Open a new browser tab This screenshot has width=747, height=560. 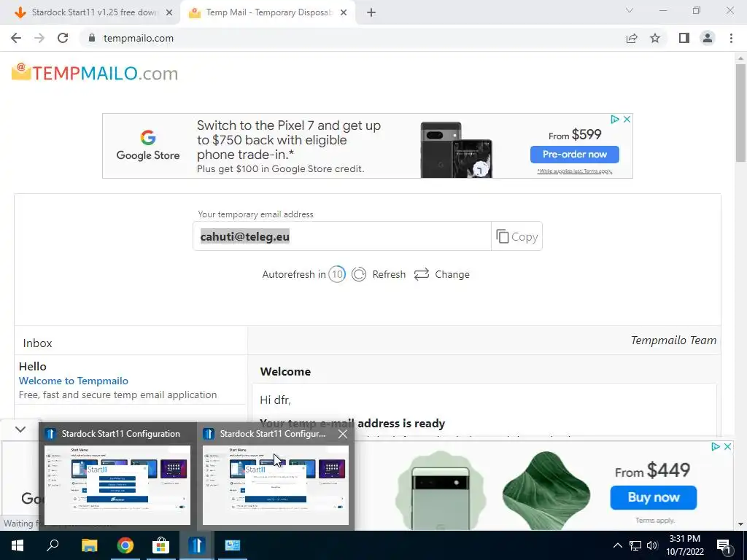point(371,13)
